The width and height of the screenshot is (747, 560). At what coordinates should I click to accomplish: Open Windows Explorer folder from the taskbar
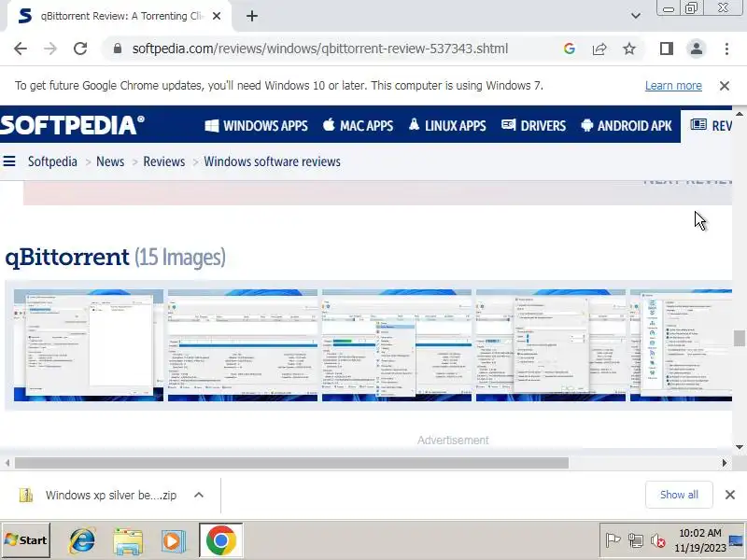coord(128,541)
